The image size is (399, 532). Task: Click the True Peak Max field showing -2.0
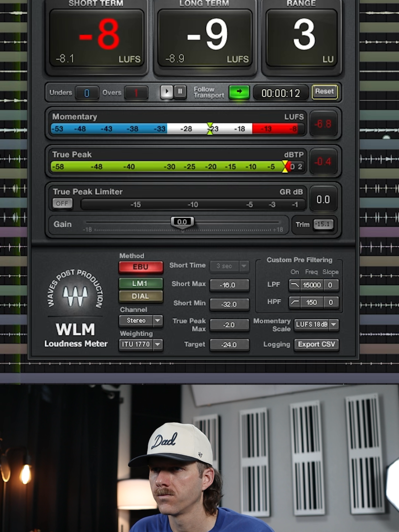pyautogui.click(x=230, y=325)
